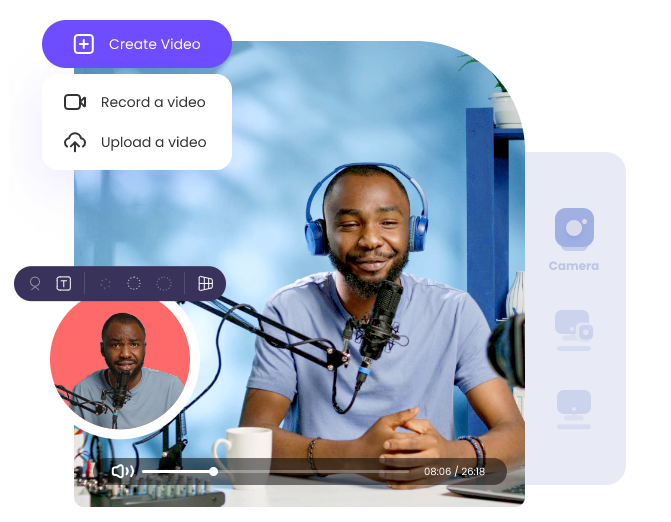Mute audio with the speaker icon
The width and height of the screenshot is (671, 522).
pos(122,471)
